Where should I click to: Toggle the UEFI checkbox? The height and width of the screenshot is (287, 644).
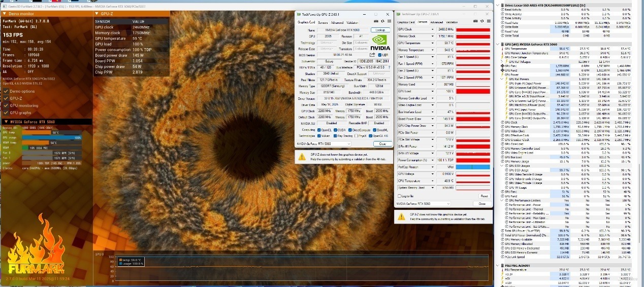click(x=379, y=55)
